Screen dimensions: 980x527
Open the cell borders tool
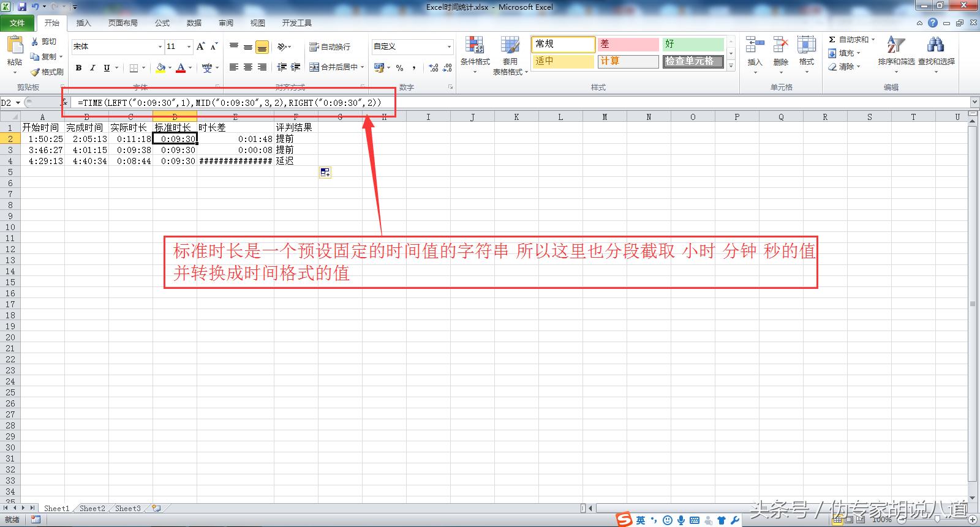pos(134,67)
